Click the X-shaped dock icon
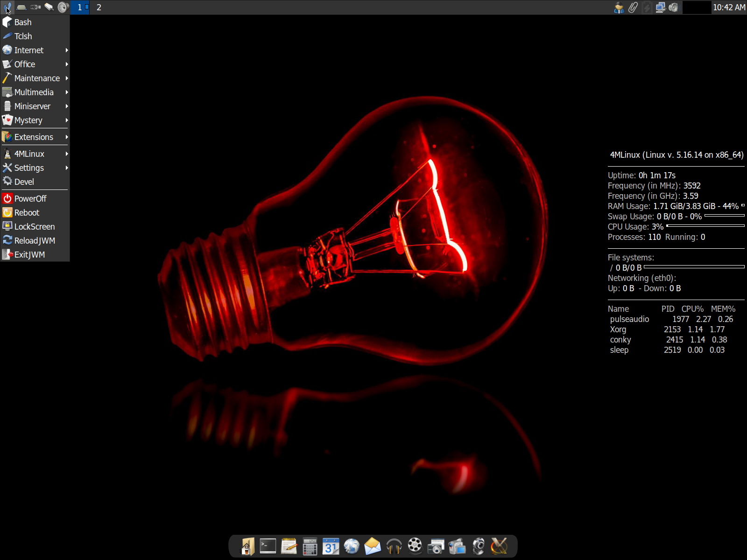747x560 pixels. point(499,546)
